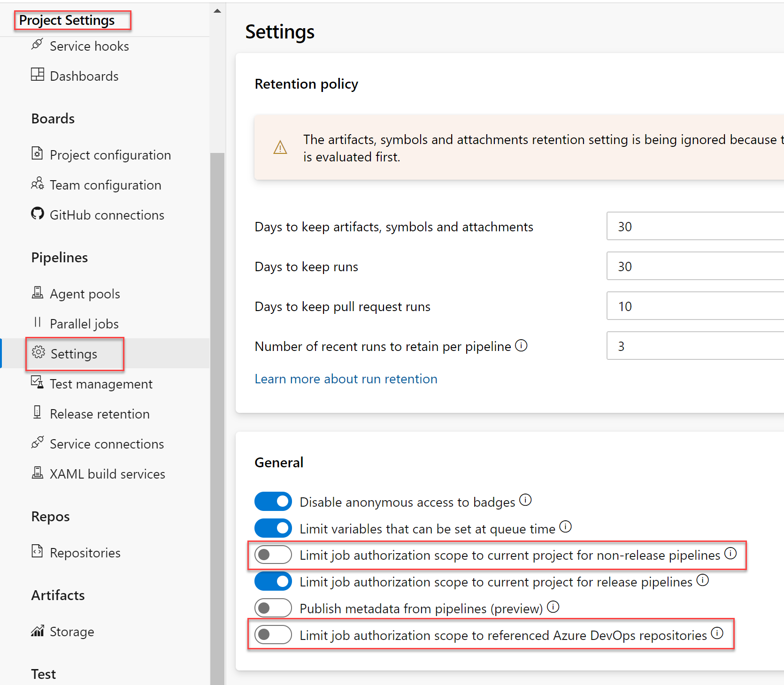Open GitHub connections

click(x=107, y=214)
